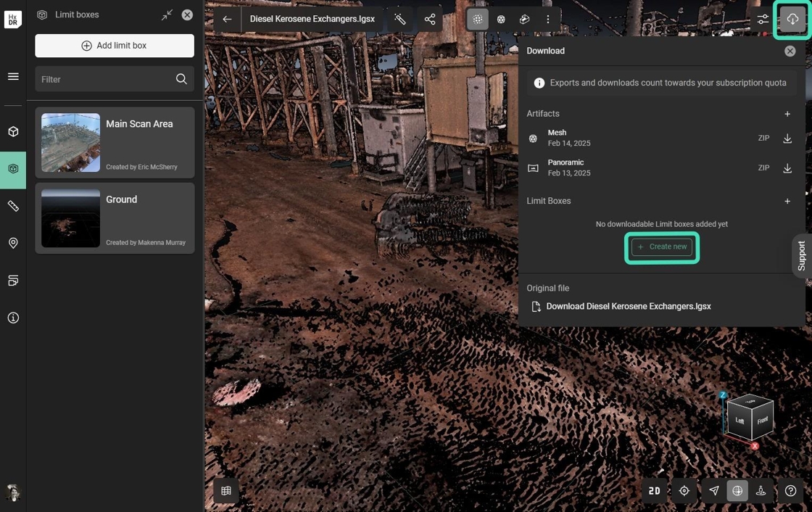The height and width of the screenshot is (512, 812).
Task: Click Download Diesel Kerosene Exchangers.lgsx link
Action: point(628,306)
